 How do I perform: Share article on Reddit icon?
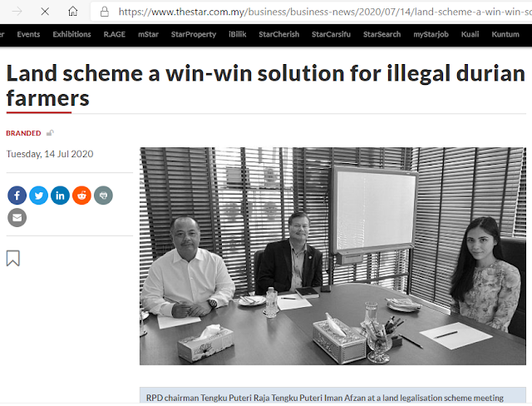[81, 196]
